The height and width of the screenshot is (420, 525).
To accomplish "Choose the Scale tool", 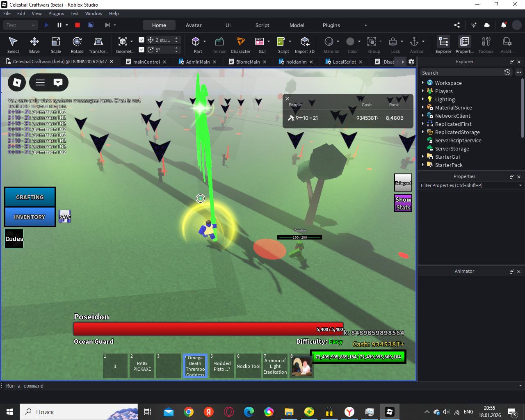I will click(56, 45).
